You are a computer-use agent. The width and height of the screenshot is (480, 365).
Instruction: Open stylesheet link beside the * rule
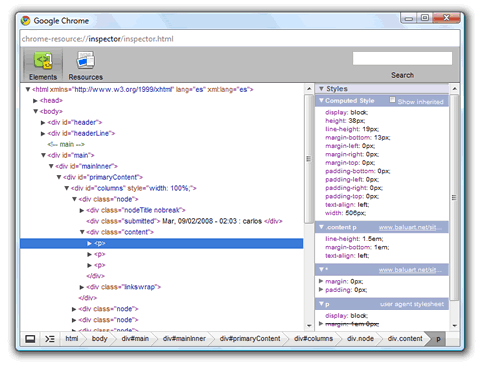click(410, 270)
